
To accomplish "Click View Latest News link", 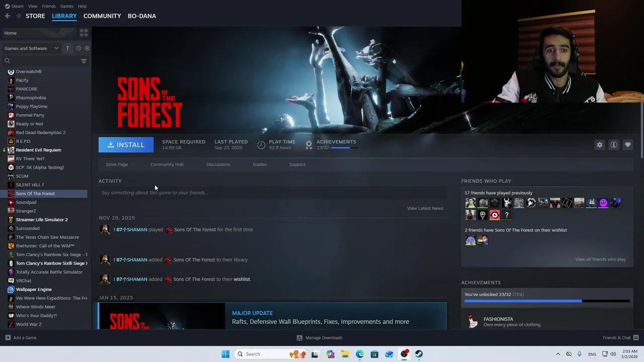I will pos(425,208).
